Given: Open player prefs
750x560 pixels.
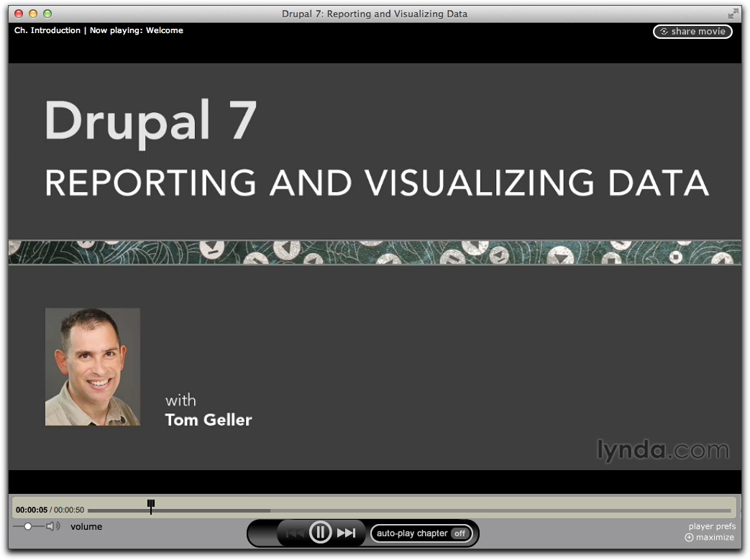Looking at the screenshot, I should click(x=711, y=527).
